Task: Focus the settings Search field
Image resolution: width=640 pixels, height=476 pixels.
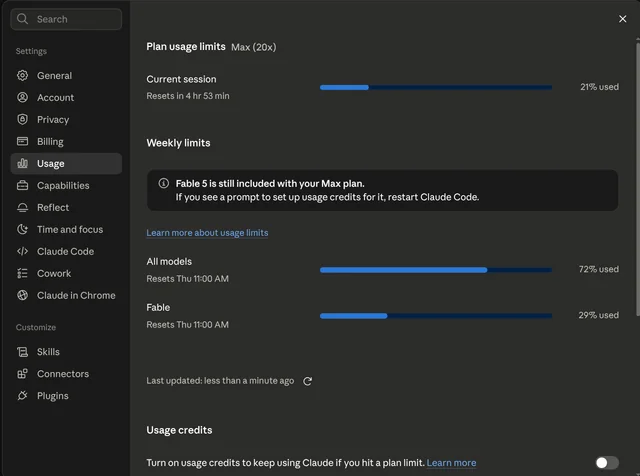Action: click(66, 19)
